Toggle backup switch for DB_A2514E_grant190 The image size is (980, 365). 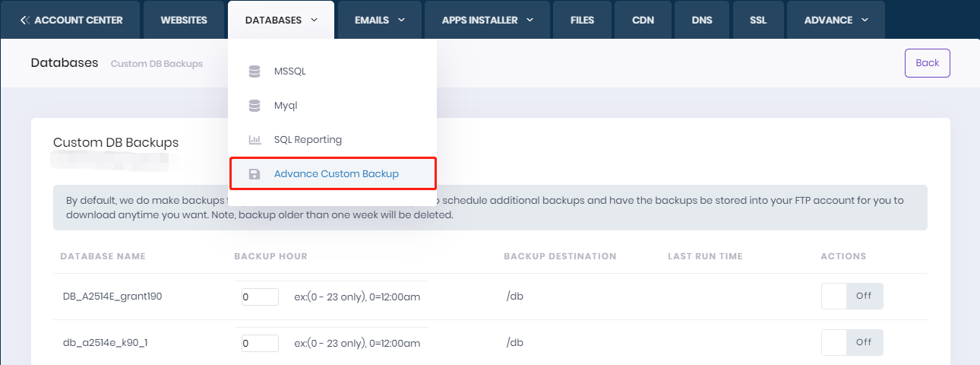click(x=852, y=297)
